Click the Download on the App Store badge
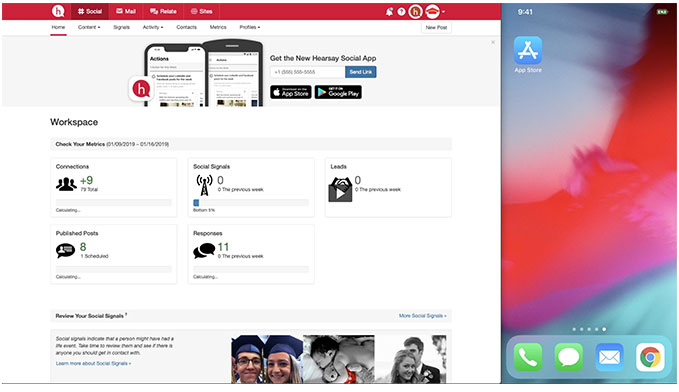The image size is (679, 392). [x=291, y=92]
